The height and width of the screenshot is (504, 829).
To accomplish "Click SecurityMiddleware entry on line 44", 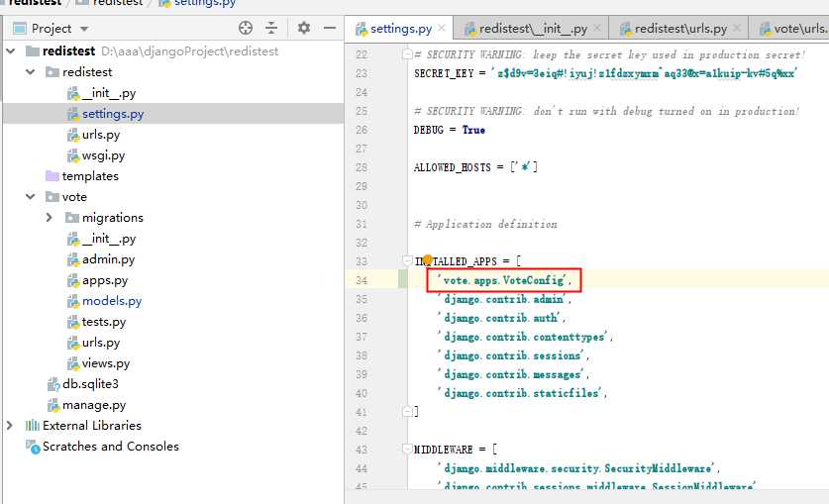I will pos(576,468).
